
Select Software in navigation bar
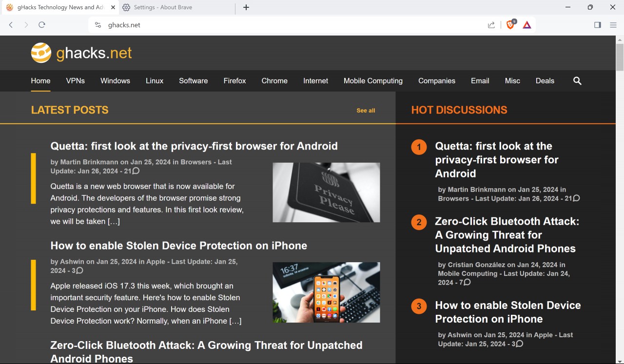193,81
